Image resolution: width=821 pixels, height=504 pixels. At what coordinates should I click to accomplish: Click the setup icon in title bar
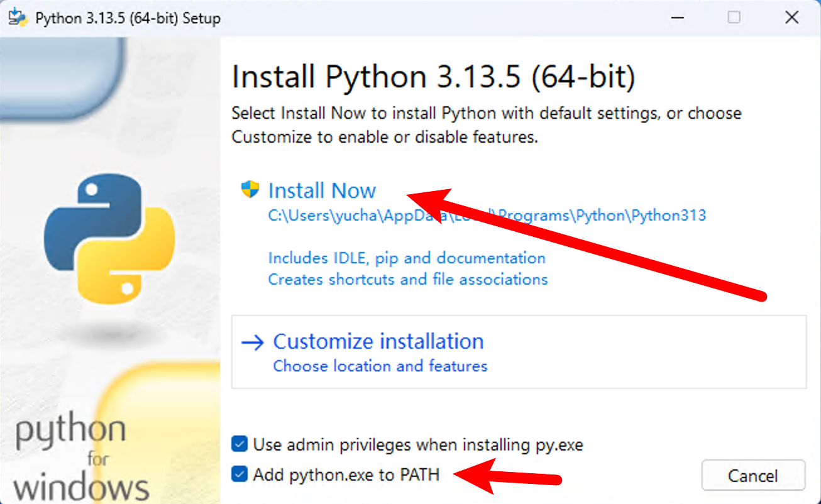tap(18, 18)
